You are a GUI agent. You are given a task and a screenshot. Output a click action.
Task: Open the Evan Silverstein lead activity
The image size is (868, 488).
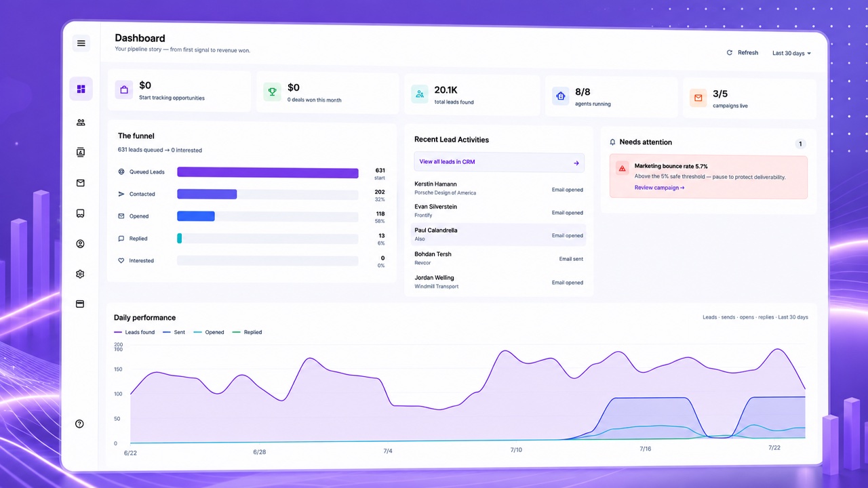tap(499, 211)
